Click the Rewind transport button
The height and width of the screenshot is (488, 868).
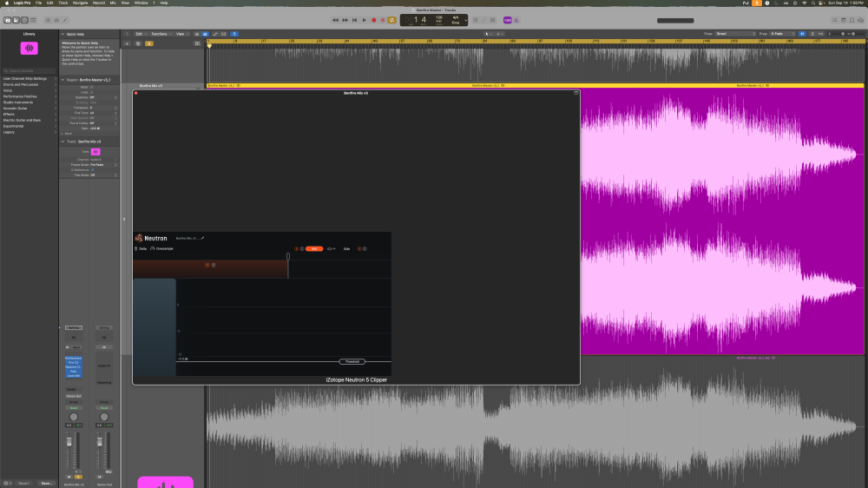point(335,21)
